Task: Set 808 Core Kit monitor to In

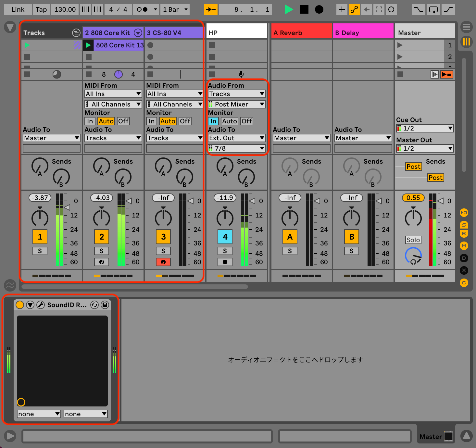Action: tap(90, 121)
